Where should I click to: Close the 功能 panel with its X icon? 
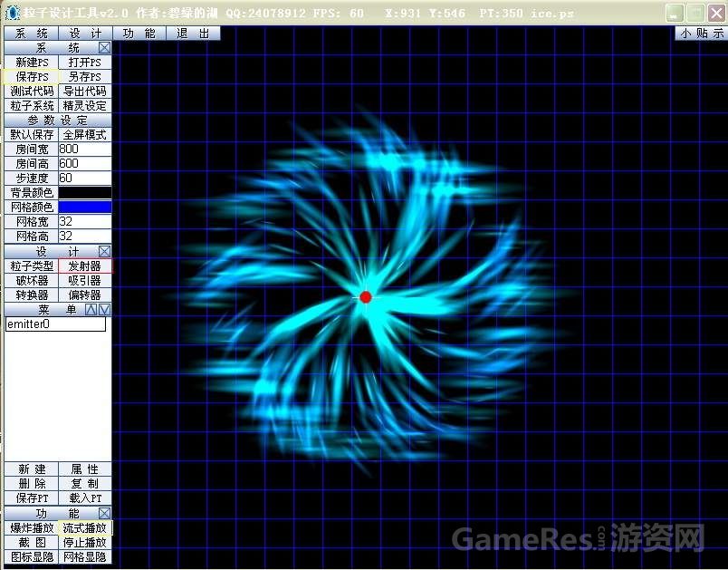click(x=104, y=513)
